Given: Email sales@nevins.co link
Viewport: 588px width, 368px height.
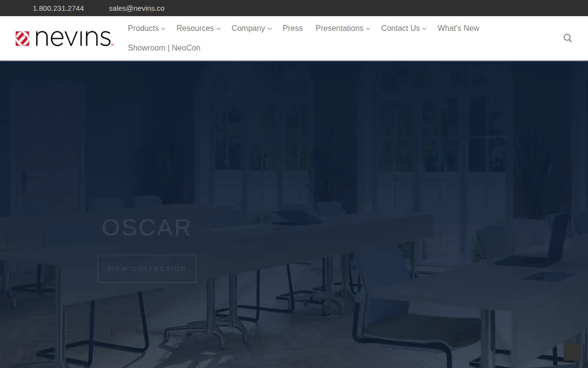Looking at the screenshot, I should (137, 8).
